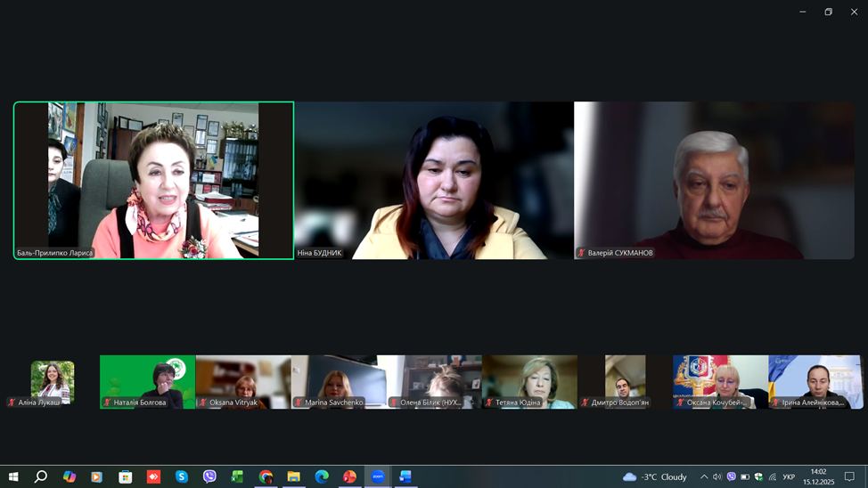
Task: Select Тетяна Юдіна's video thumbnail
Action: (x=529, y=381)
